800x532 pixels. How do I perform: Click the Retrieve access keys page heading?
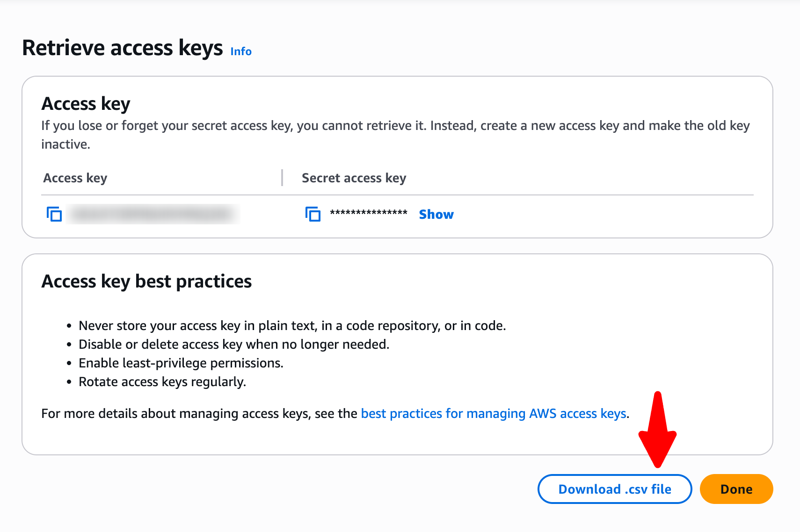(123, 48)
